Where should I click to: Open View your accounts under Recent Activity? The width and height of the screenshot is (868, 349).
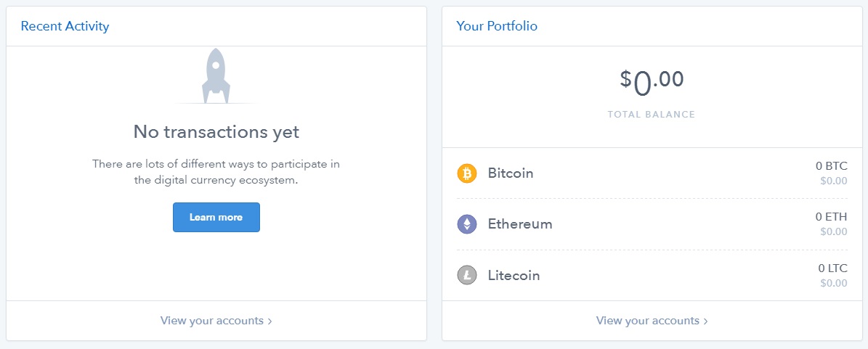211,321
